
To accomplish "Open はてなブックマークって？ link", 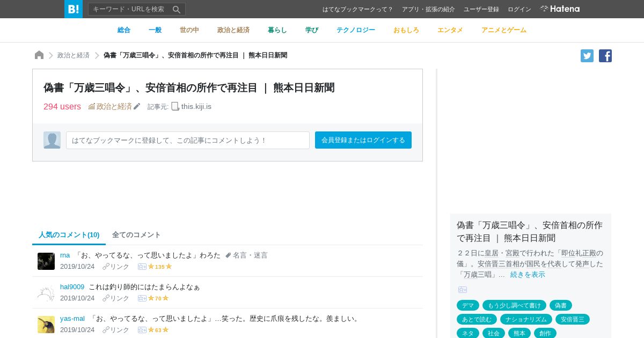I will click(358, 9).
